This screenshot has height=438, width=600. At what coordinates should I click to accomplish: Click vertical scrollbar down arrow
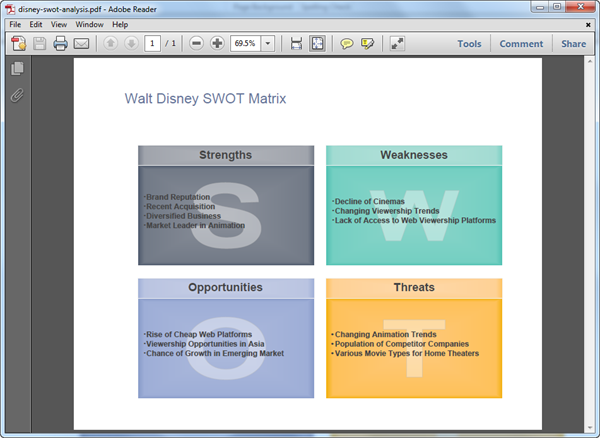point(589,428)
